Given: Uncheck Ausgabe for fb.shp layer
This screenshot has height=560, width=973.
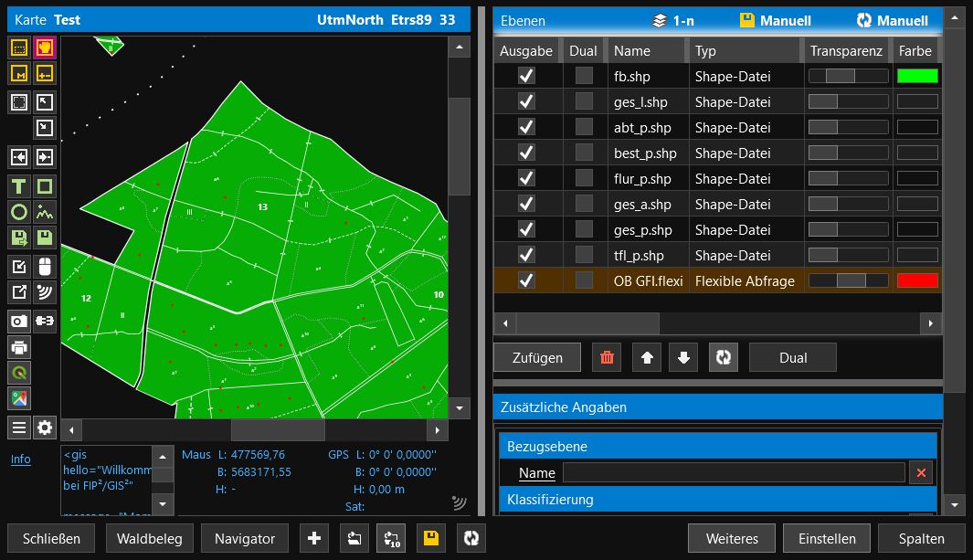Looking at the screenshot, I should pyautogui.click(x=526, y=77).
